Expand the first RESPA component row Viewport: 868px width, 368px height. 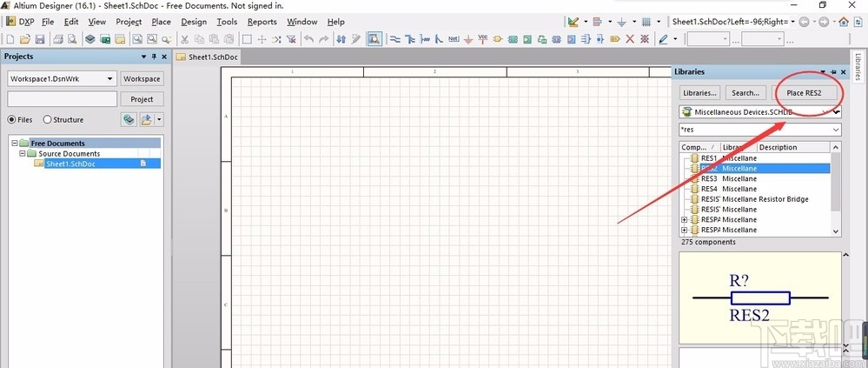tap(685, 219)
